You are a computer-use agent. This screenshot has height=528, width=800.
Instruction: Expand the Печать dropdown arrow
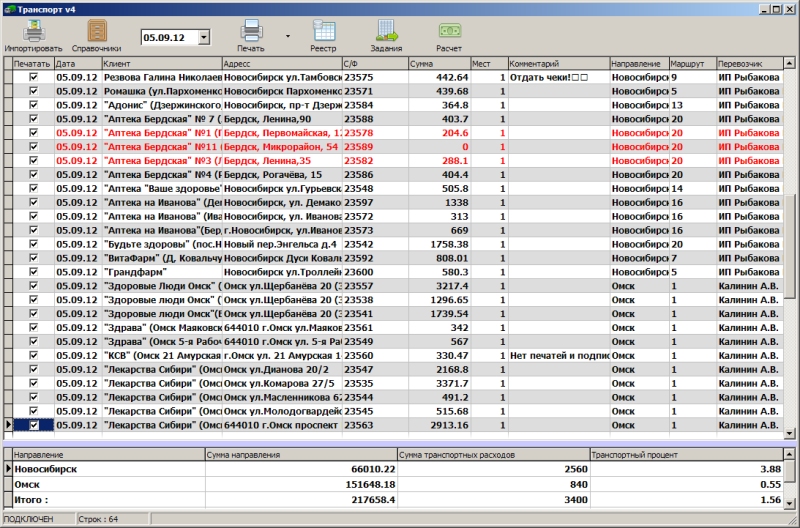click(288, 36)
